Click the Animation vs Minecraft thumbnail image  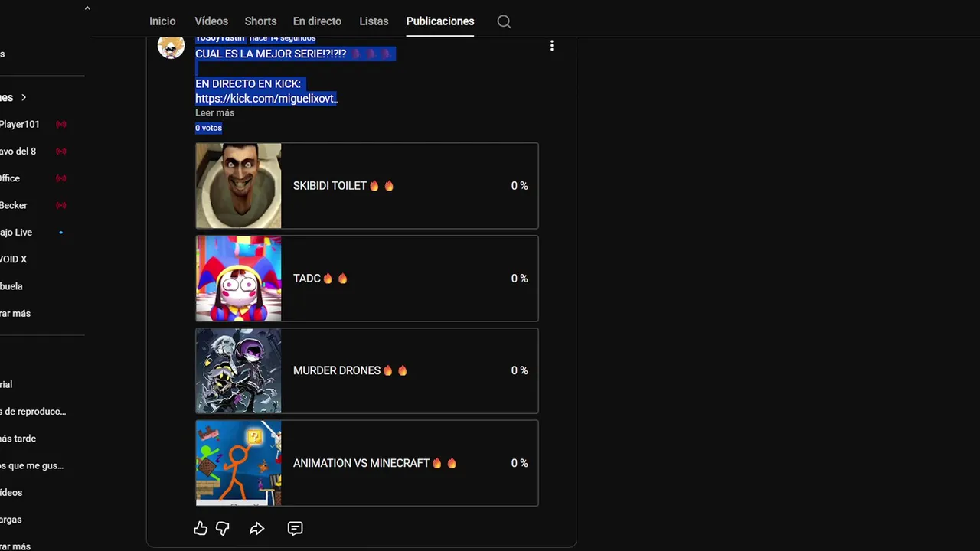238,463
